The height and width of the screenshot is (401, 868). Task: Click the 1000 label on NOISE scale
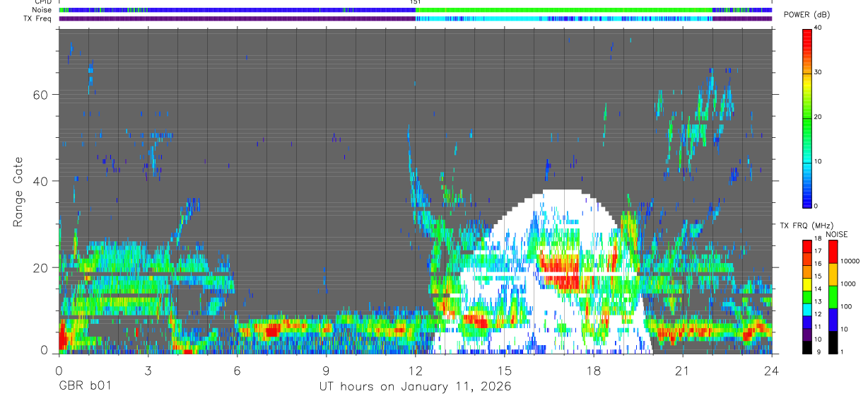(x=850, y=284)
